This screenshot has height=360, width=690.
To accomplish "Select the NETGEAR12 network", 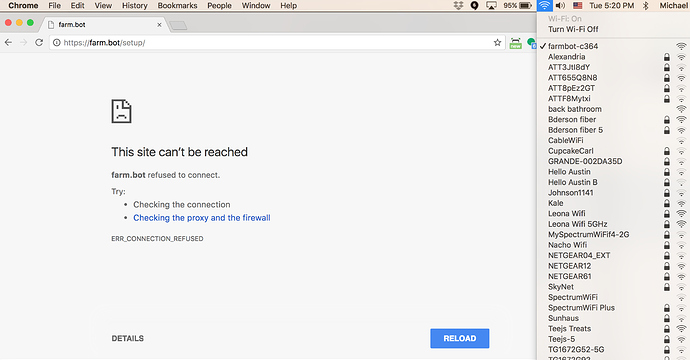I will [x=613, y=266].
